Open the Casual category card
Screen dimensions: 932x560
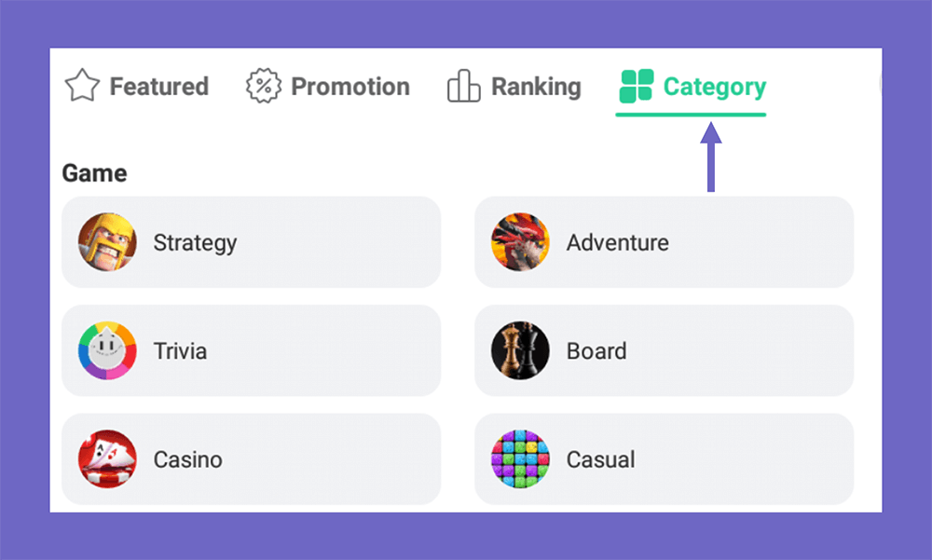click(x=664, y=459)
